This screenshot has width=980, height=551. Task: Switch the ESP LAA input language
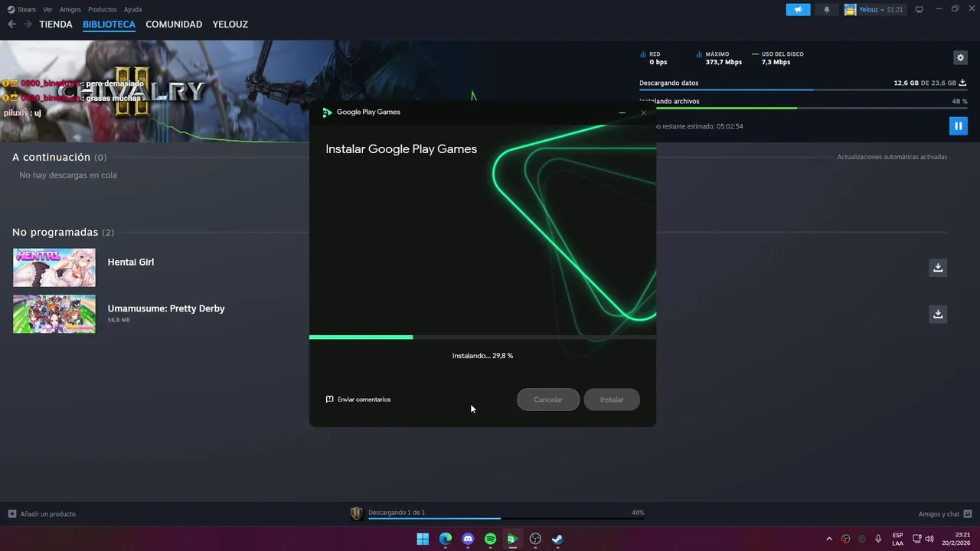pos(897,539)
